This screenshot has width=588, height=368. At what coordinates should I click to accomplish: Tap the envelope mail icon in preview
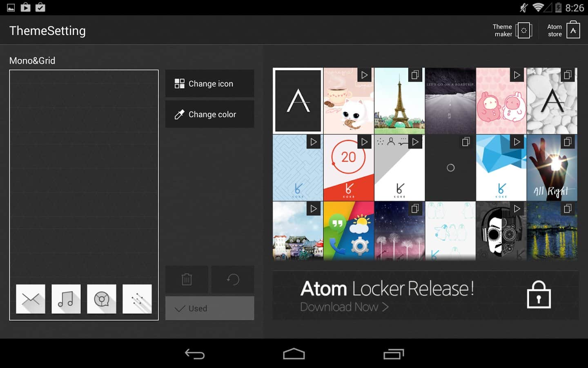31,299
